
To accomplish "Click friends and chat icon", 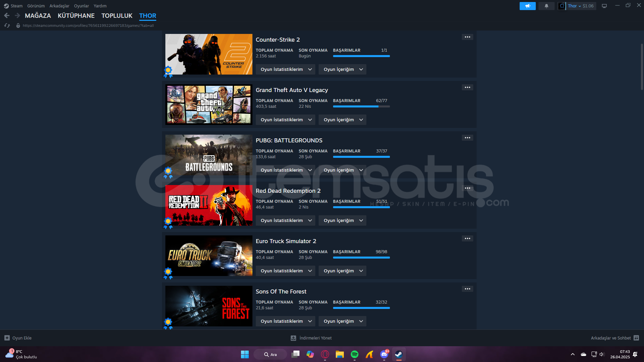I will click(636, 338).
